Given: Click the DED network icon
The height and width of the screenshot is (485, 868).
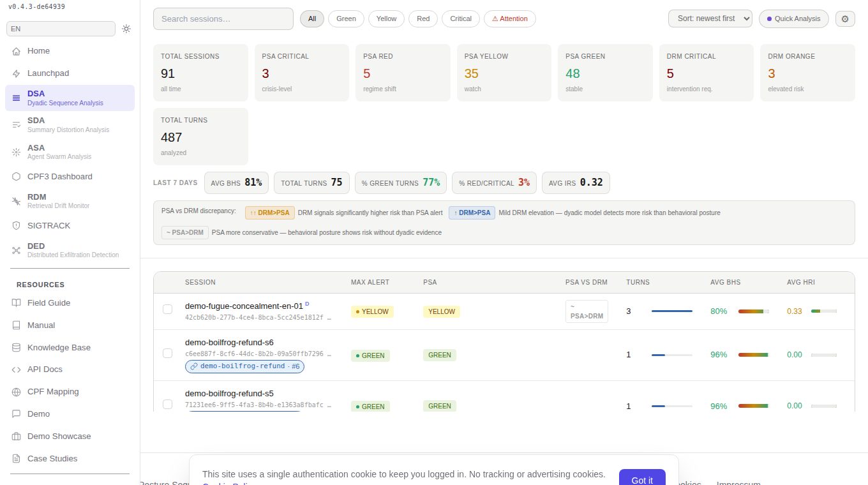Looking at the screenshot, I should click(16, 250).
